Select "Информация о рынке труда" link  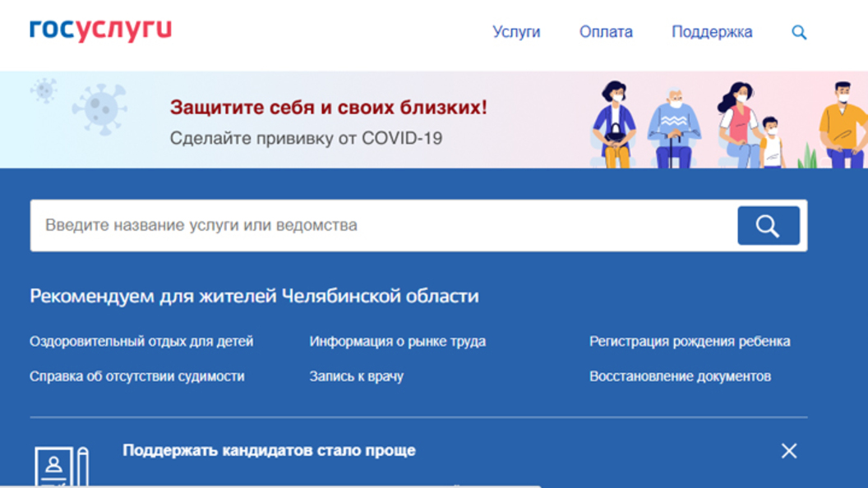397,341
